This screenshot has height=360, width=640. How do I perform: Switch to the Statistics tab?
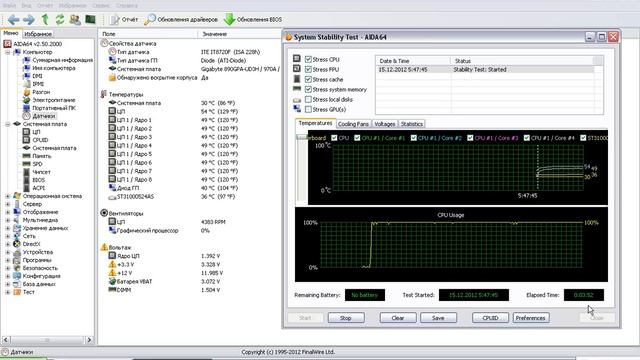(x=411, y=124)
